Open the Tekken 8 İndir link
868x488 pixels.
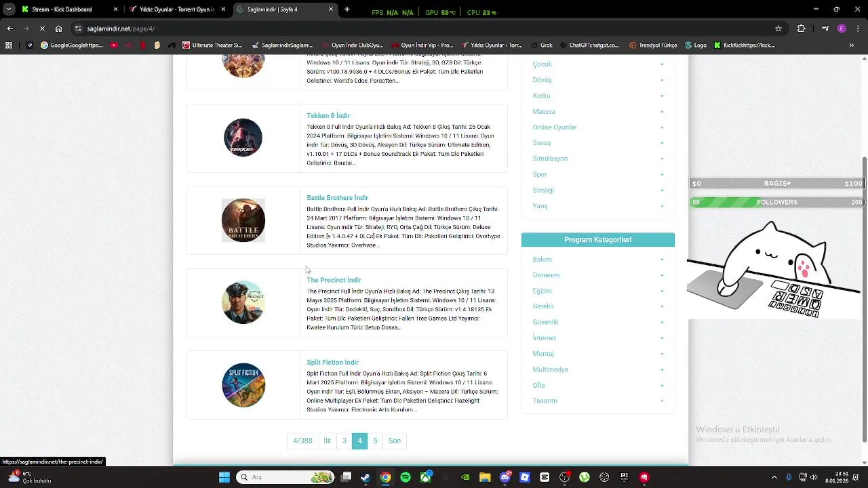click(328, 115)
